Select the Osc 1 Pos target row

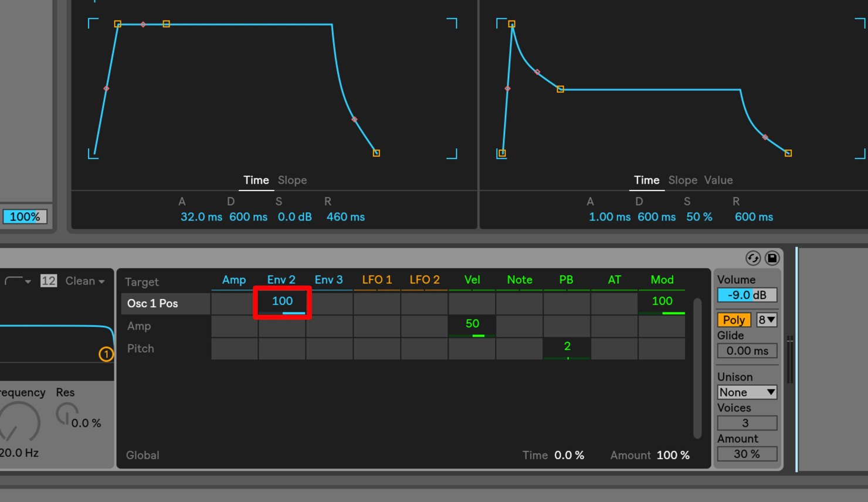click(x=165, y=303)
